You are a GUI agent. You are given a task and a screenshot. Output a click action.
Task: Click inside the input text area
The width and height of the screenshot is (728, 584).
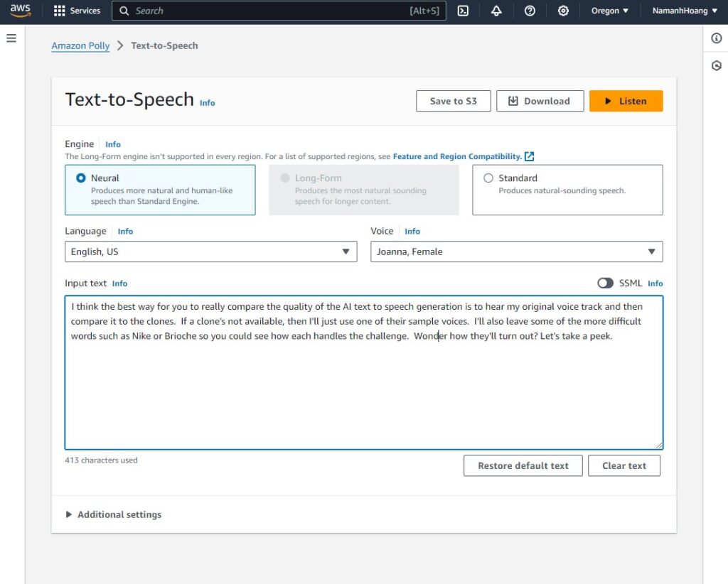(x=364, y=372)
